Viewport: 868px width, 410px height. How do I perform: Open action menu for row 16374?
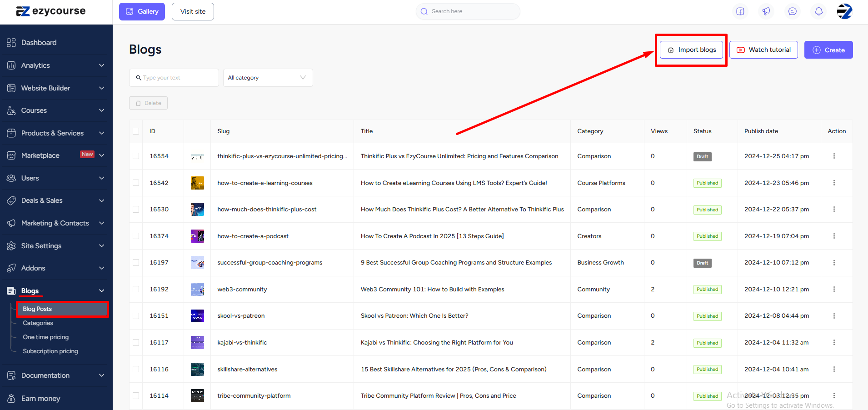tap(834, 236)
